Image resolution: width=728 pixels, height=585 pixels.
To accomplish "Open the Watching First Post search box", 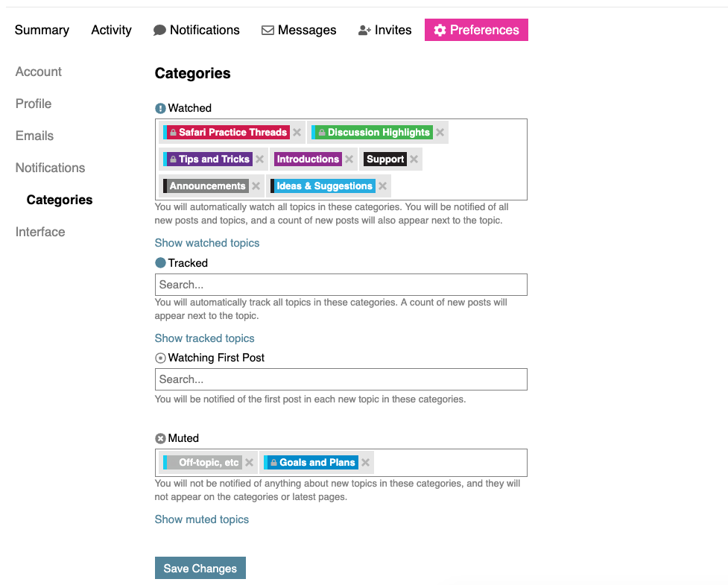I will 341,379.
